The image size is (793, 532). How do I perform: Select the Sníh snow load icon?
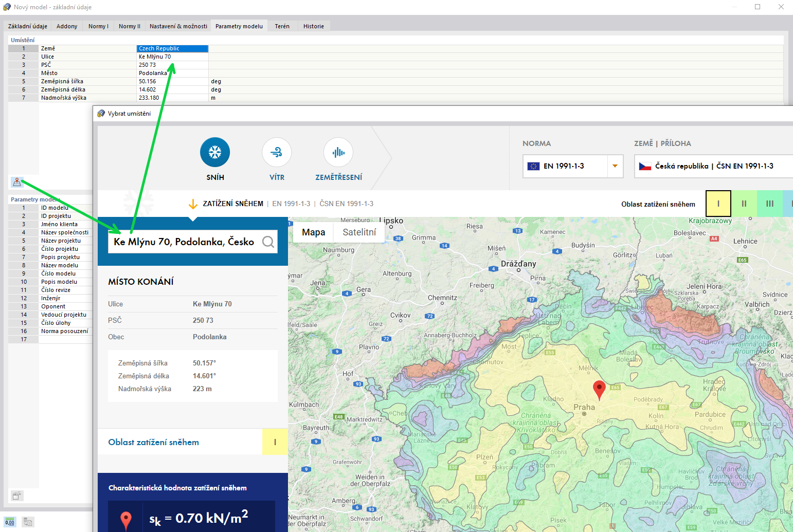click(x=215, y=152)
